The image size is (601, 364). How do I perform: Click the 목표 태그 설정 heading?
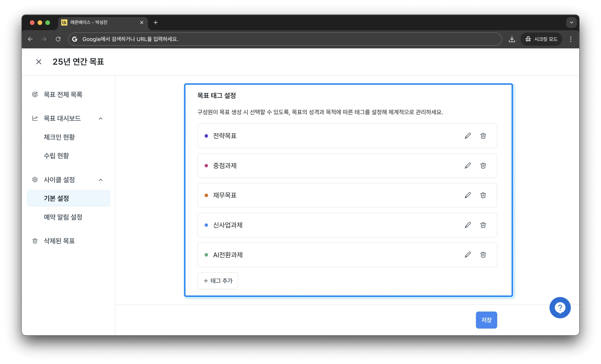tap(217, 95)
